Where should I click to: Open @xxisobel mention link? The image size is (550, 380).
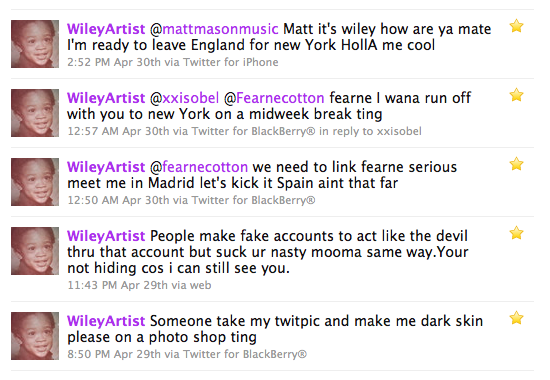click(x=185, y=98)
